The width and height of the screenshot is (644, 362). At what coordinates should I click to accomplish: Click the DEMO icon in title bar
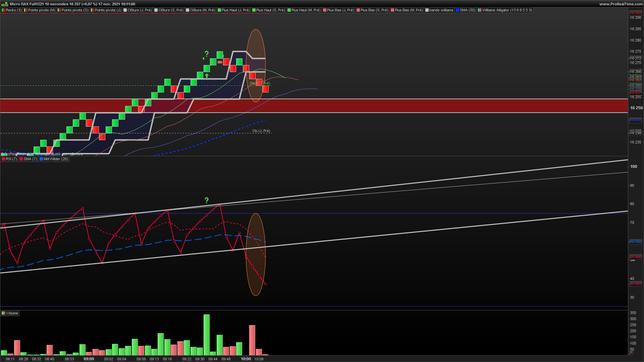tap(4, 4)
